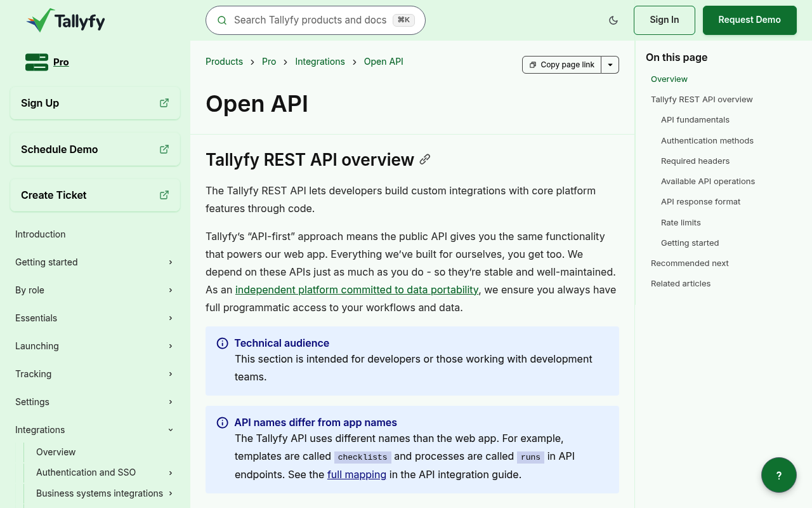This screenshot has height=508, width=812.
Task: Expand Authentication and SSO submenu
Action: [171, 472]
